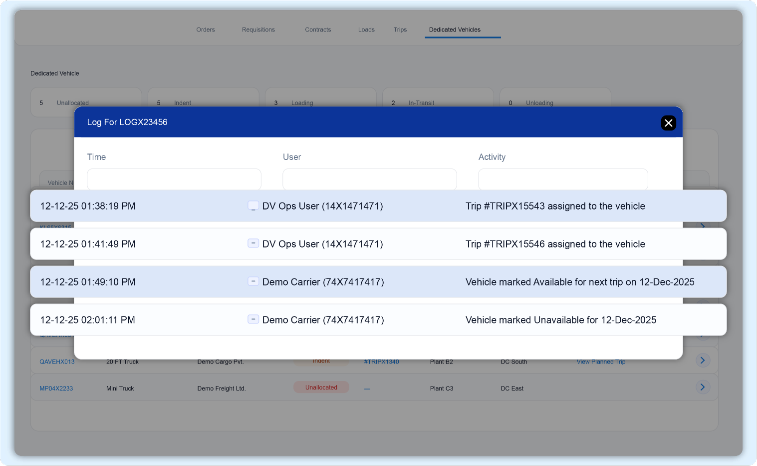Select the Unallocated status card
The width and height of the screenshot is (757, 466).
(x=88, y=103)
